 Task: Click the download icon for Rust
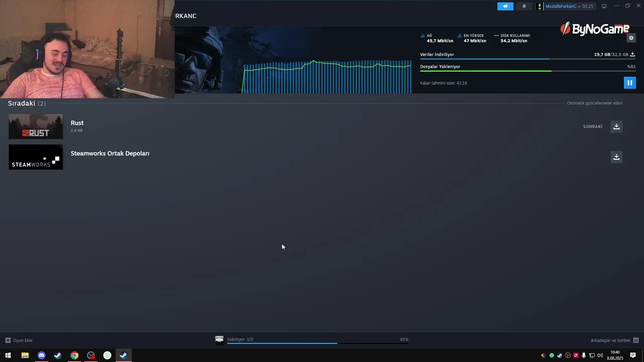(x=616, y=126)
